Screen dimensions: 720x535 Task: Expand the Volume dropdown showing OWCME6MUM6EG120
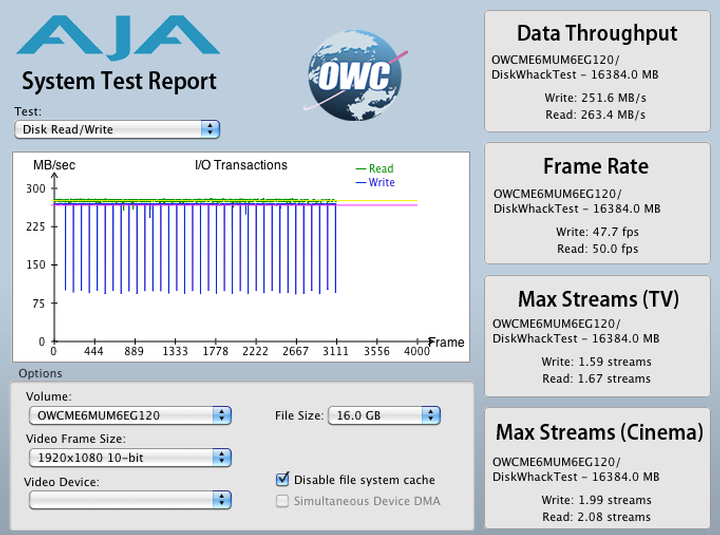pyautogui.click(x=128, y=415)
